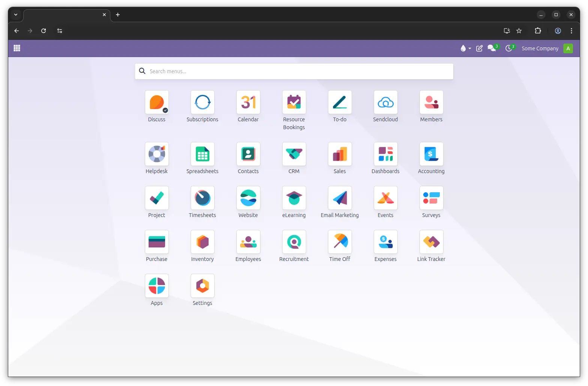
Task: Open the CRM application
Action: tap(294, 154)
